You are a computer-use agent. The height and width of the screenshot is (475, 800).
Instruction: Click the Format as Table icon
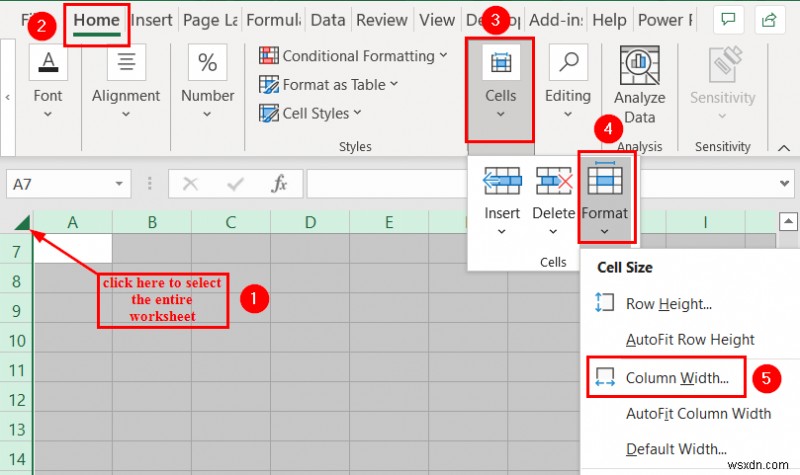[x=268, y=84]
